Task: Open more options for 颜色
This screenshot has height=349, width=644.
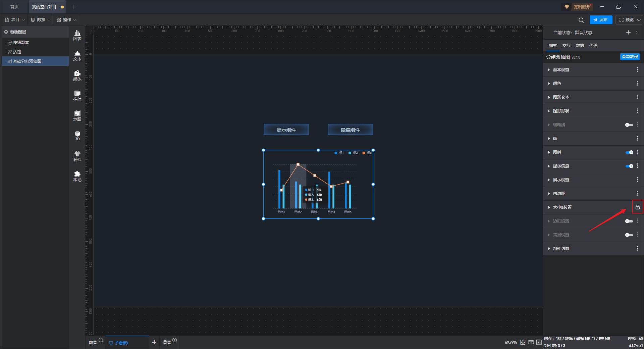Action: tap(637, 83)
